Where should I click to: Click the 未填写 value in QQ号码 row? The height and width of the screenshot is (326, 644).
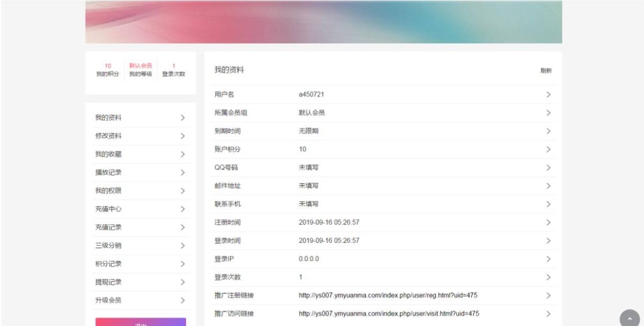point(309,167)
